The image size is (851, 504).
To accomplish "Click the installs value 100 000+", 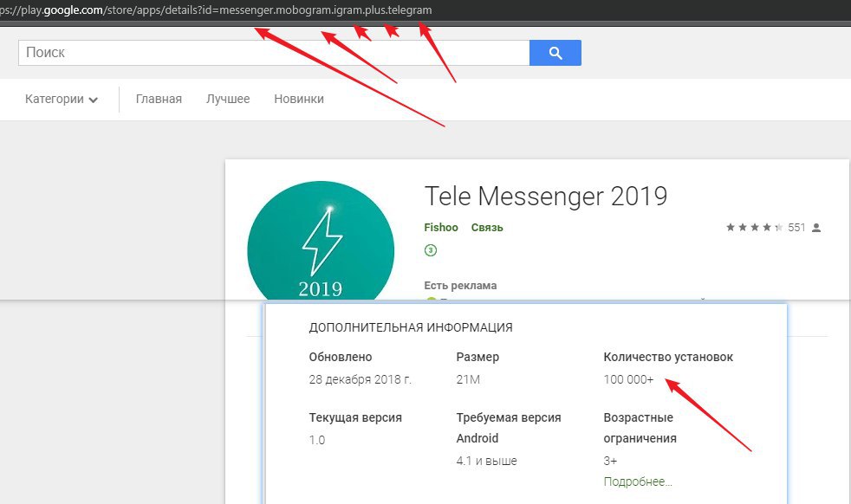I will [628, 380].
